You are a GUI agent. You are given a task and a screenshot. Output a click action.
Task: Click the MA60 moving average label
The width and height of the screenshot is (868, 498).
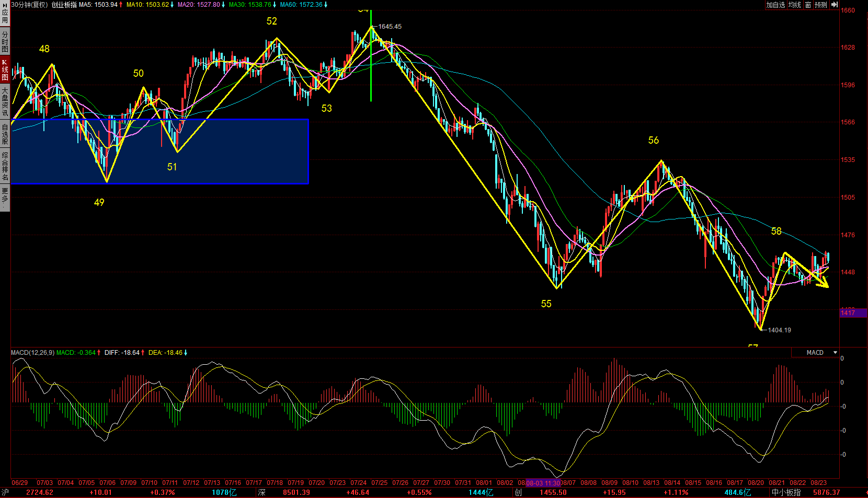click(303, 5)
